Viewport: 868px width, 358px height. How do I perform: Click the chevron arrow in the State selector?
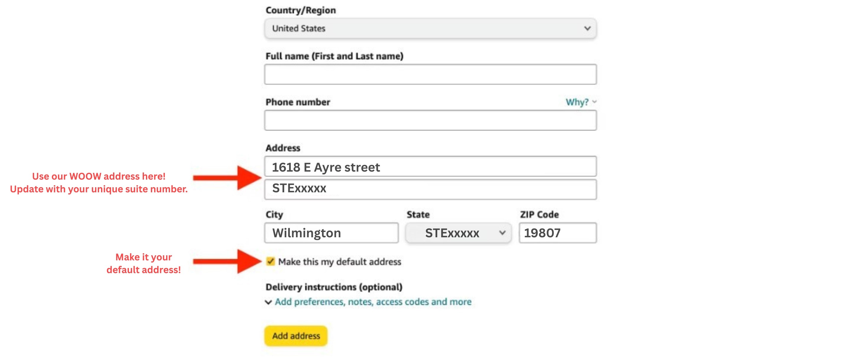[x=502, y=233]
